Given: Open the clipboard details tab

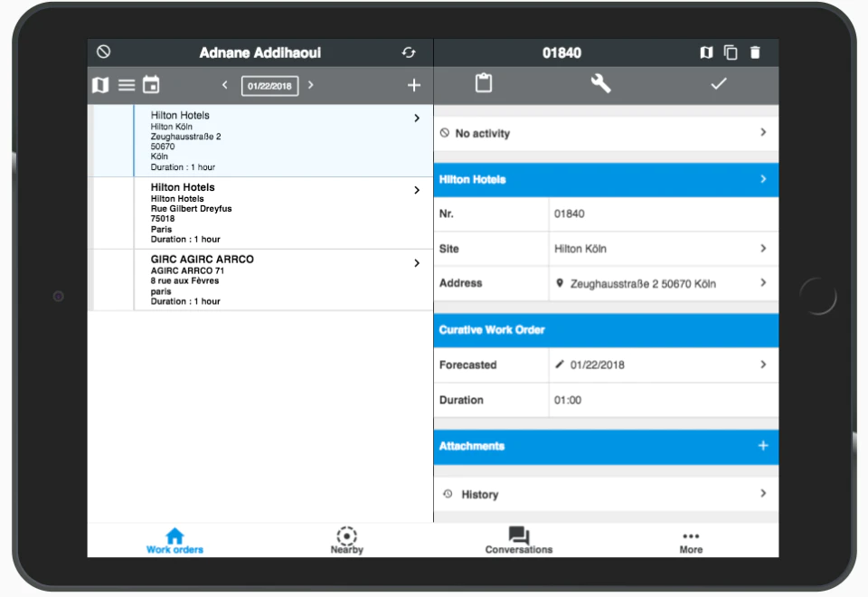Looking at the screenshot, I should (x=483, y=83).
